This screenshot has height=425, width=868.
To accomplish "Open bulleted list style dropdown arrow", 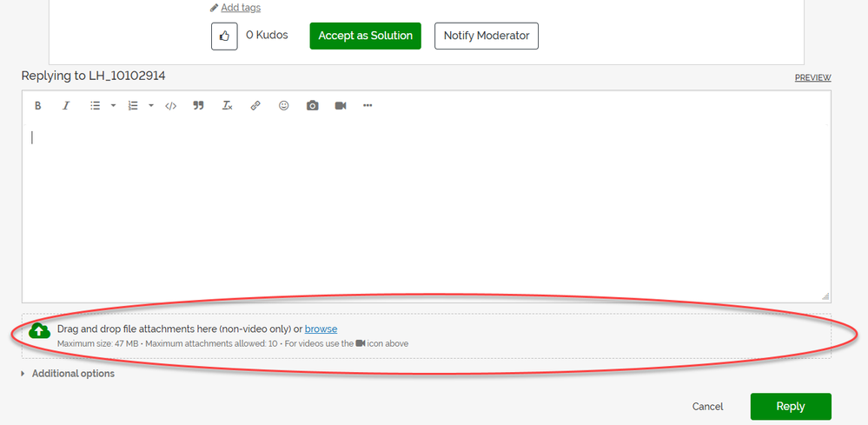I will coord(113,106).
